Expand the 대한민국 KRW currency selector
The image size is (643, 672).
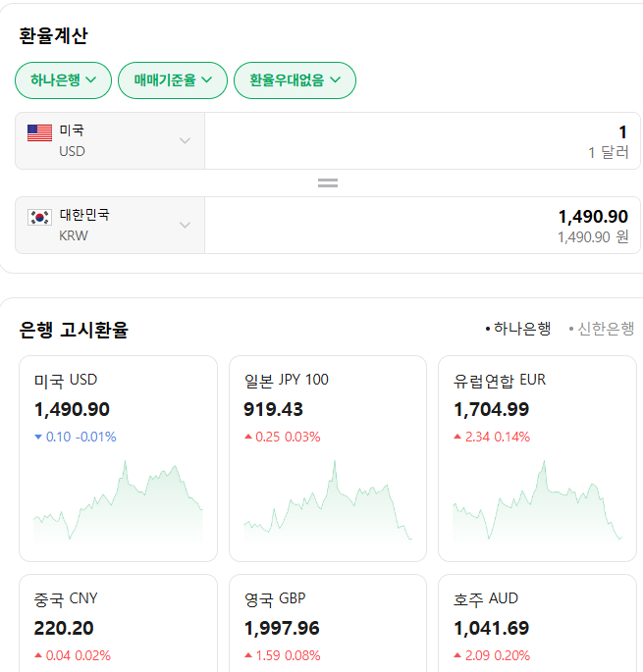click(x=110, y=225)
